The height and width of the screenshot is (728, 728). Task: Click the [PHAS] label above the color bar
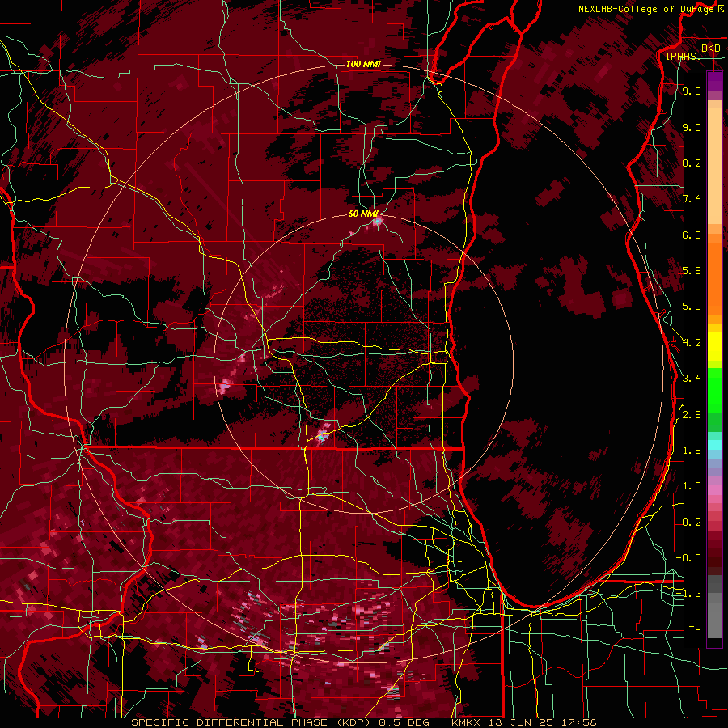click(684, 56)
